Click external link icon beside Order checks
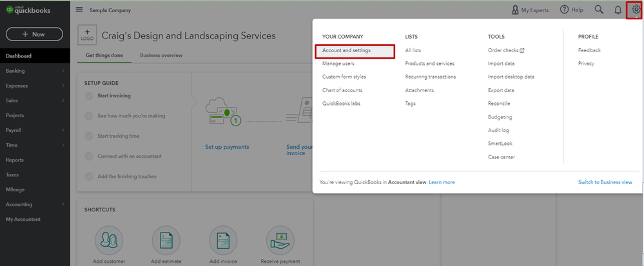644x266 pixels. (x=522, y=50)
